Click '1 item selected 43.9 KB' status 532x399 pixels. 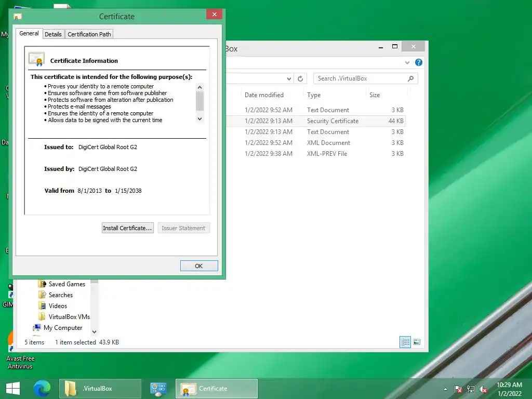87,342
